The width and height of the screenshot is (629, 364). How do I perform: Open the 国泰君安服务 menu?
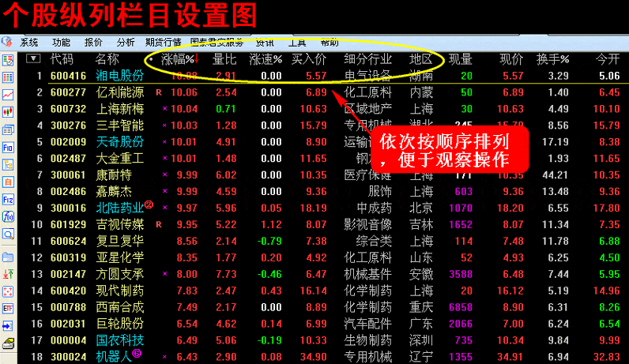coord(217,43)
